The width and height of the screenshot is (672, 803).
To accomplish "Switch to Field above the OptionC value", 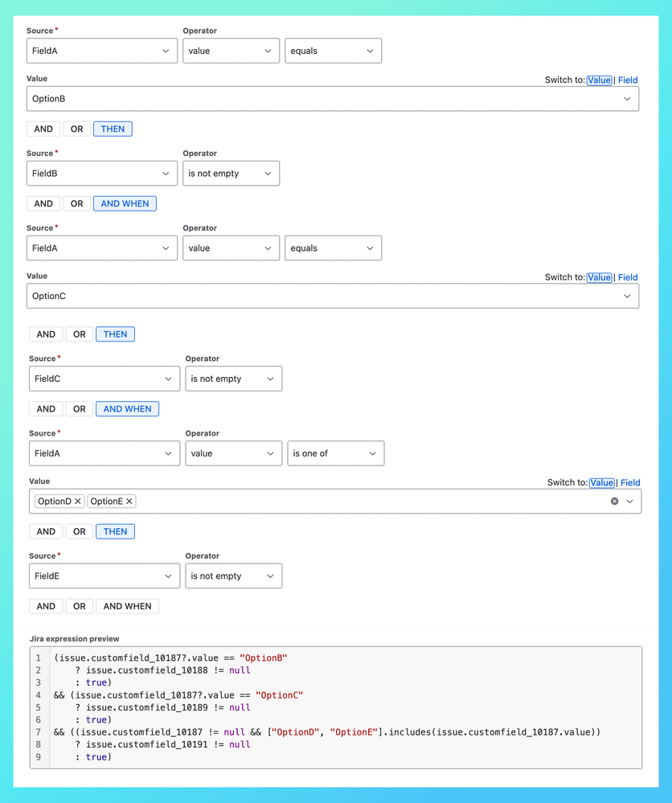I will tap(628, 277).
